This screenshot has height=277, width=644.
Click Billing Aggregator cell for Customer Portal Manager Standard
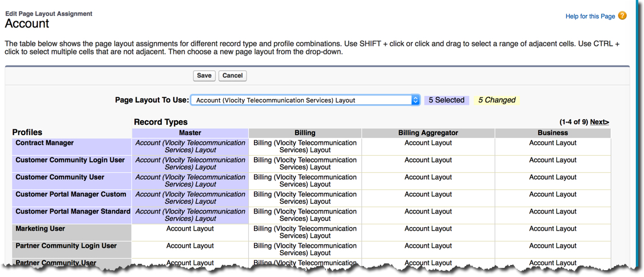tap(428, 215)
